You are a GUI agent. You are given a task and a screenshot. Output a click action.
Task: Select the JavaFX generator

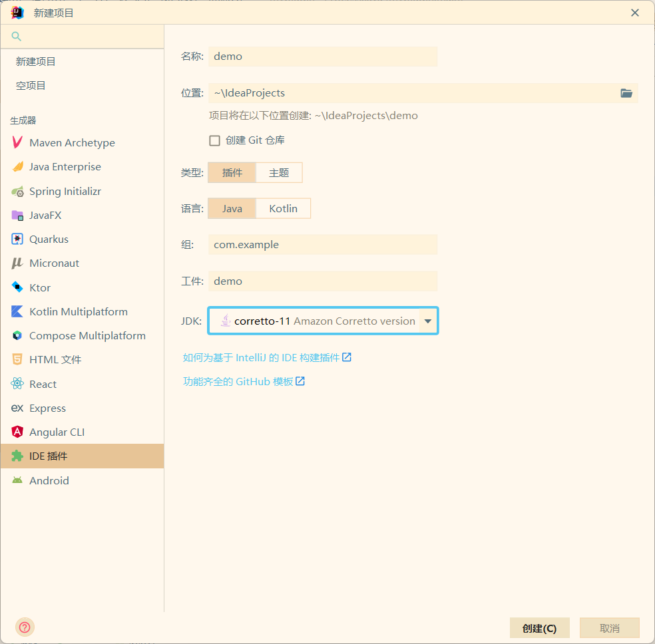[x=82, y=216]
